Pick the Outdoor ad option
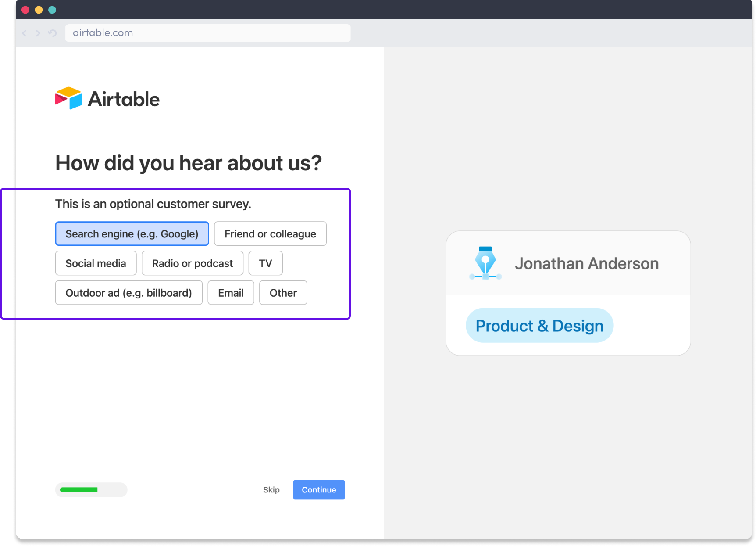This screenshot has width=756, height=546. 128,293
